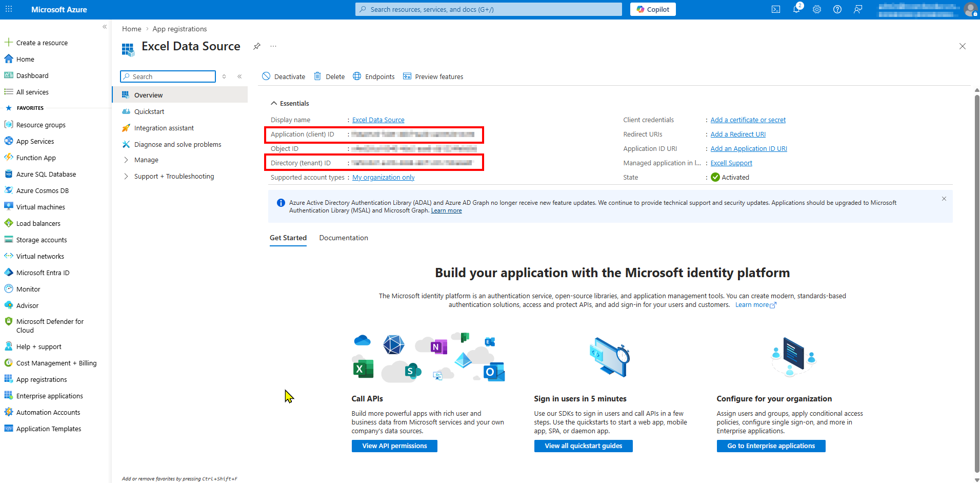Open the portal hamburger grid menu
This screenshot has width=980, height=483.
tap(9, 9)
